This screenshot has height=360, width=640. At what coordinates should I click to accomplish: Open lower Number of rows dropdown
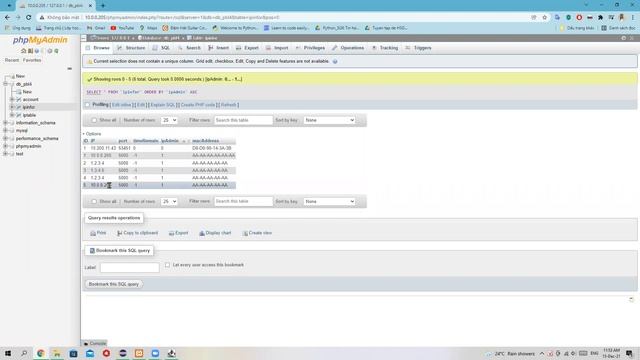tap(169, 202)
